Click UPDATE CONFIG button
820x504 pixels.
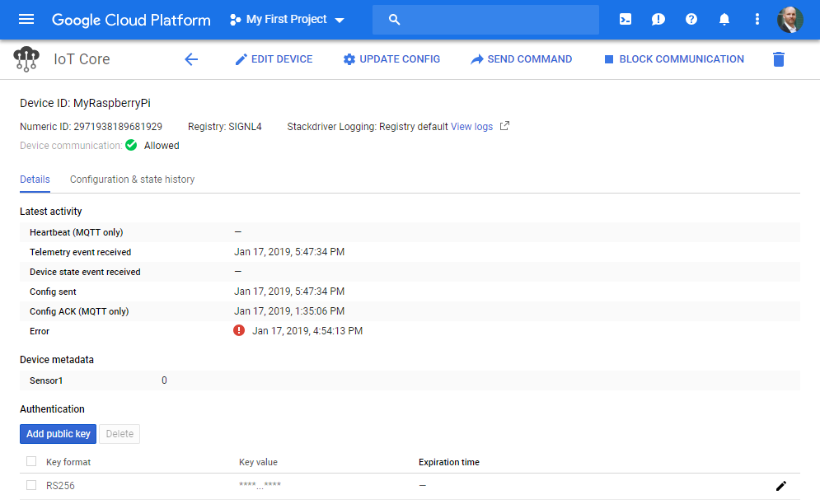click(391, 59)
